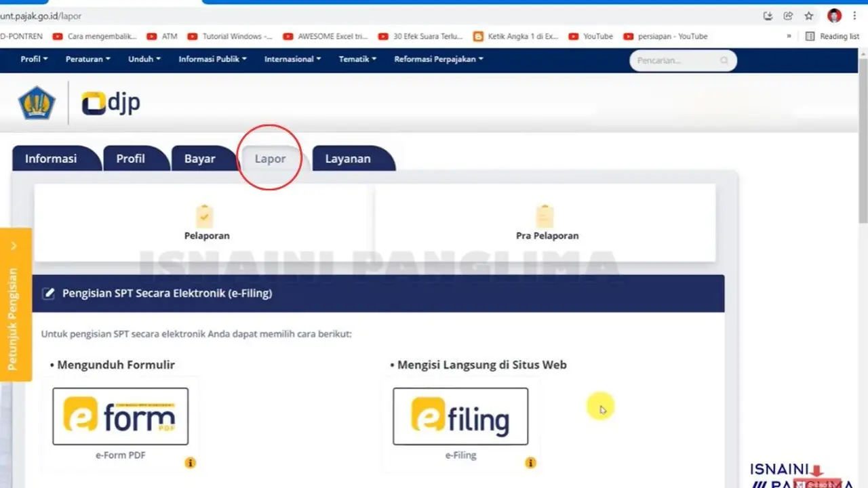Click the info icon beside e-Filing
Screen dimensions: 868x488
530,462
